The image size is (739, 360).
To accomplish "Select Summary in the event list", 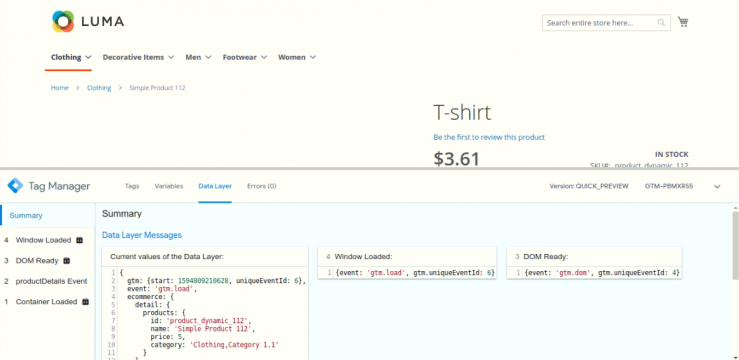I will coord(26,215).
